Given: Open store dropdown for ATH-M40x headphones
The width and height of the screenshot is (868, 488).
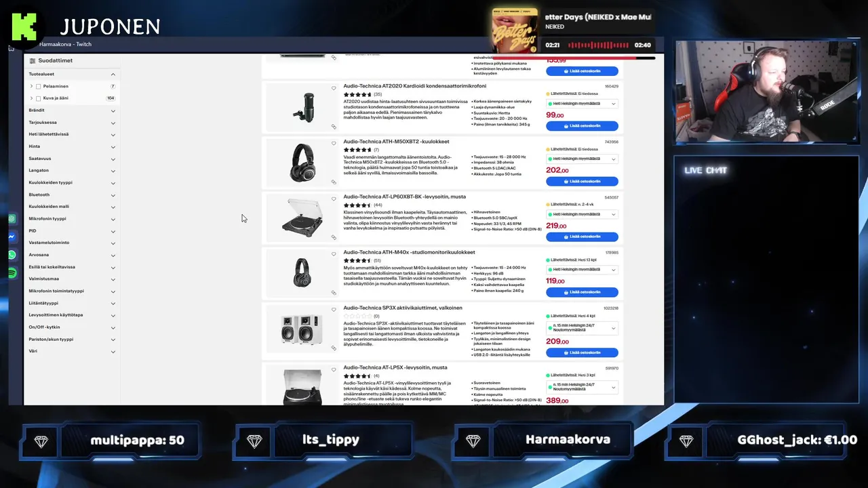Looking at the screenshot, I should (582, 270).
